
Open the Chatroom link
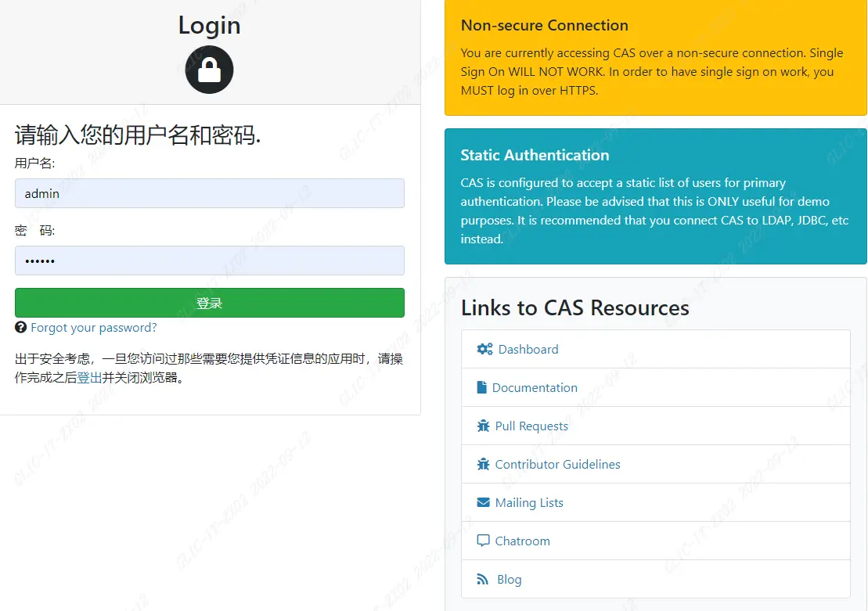coord(522,541)
